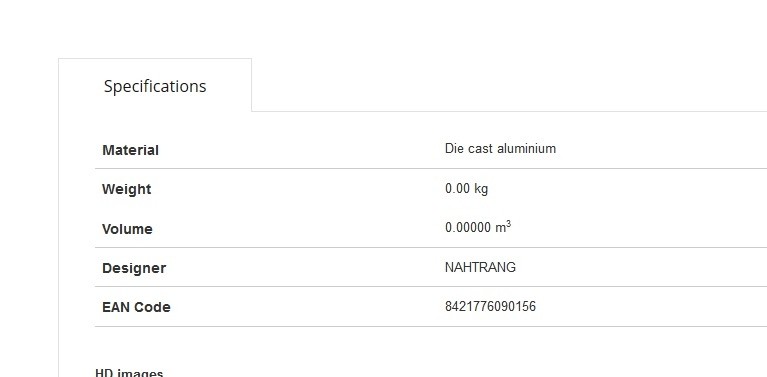Viewport: 767px width, 377px height.
Task: Click the Volume label
Action: point(127,229)
